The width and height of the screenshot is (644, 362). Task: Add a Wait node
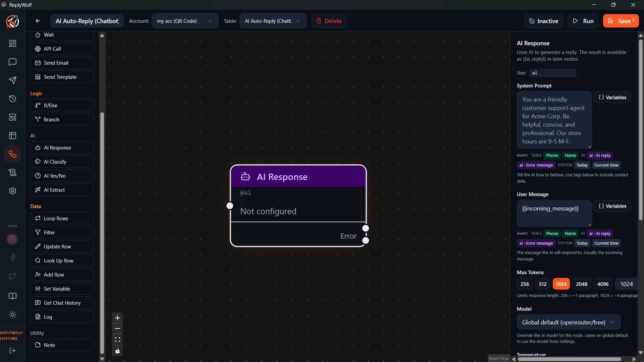click(62, 35)
